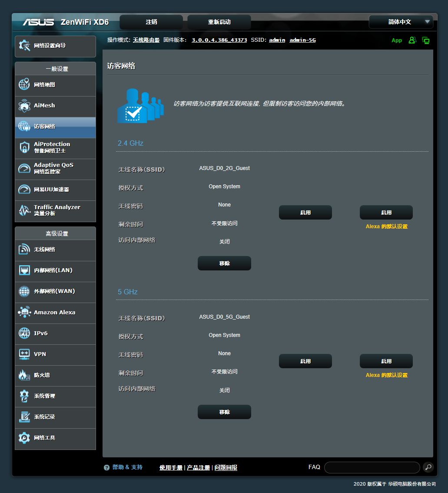Select the 访客网络 sidebar icon
This screenshot has height=493, width=448.
(24, 127)
